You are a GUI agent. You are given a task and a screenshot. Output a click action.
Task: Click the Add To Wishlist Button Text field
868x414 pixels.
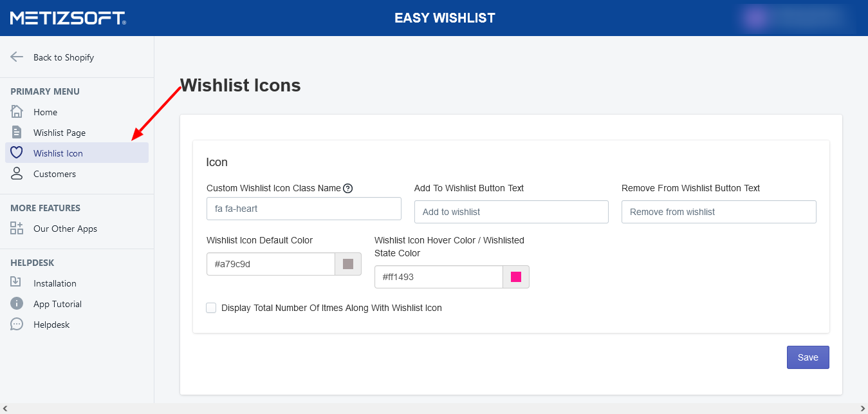click(x=511, y=212)
